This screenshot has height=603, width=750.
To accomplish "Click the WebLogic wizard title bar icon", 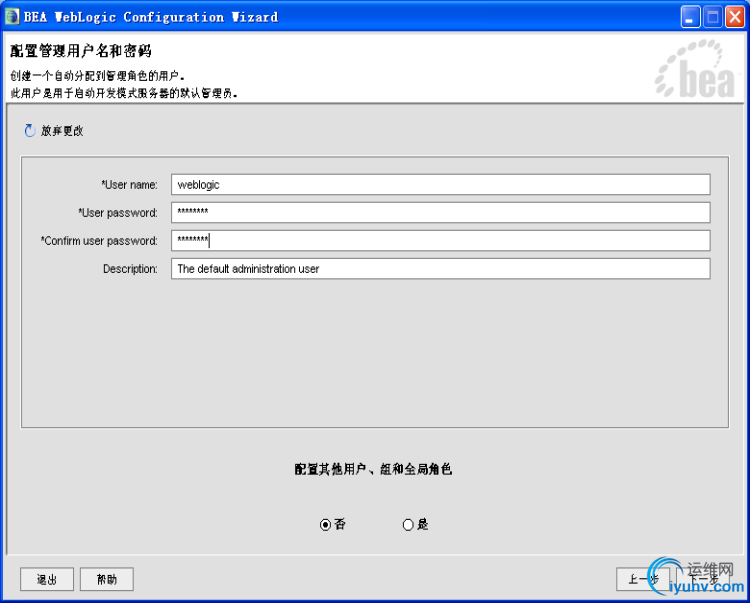I will (12, 17).
